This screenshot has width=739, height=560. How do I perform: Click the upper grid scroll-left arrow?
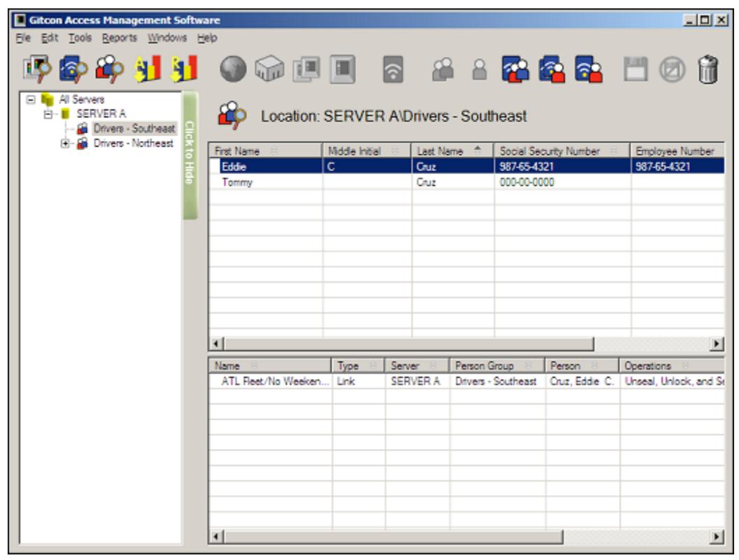217,344
